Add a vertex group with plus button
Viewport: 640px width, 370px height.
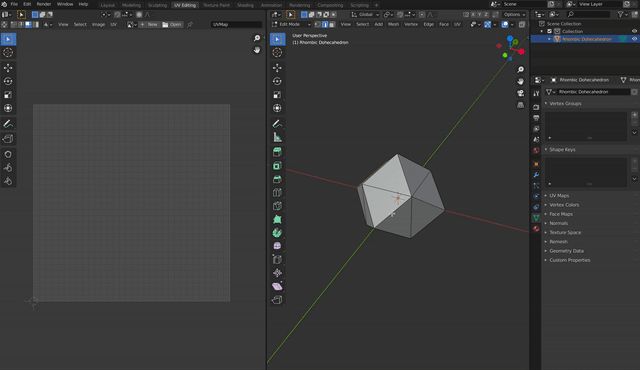click(x=634, y=115)
